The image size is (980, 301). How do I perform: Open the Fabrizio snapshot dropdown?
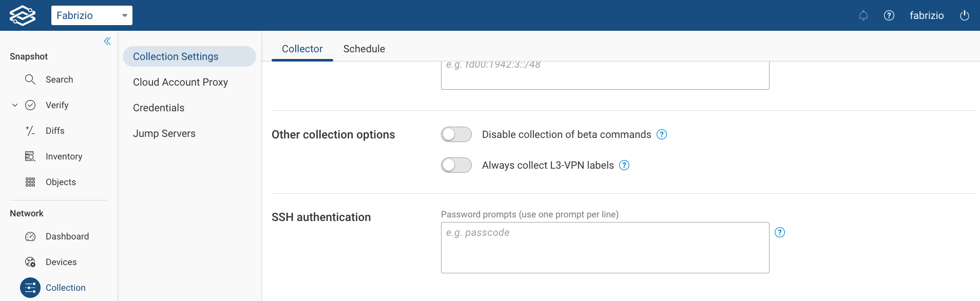point(92,15)
